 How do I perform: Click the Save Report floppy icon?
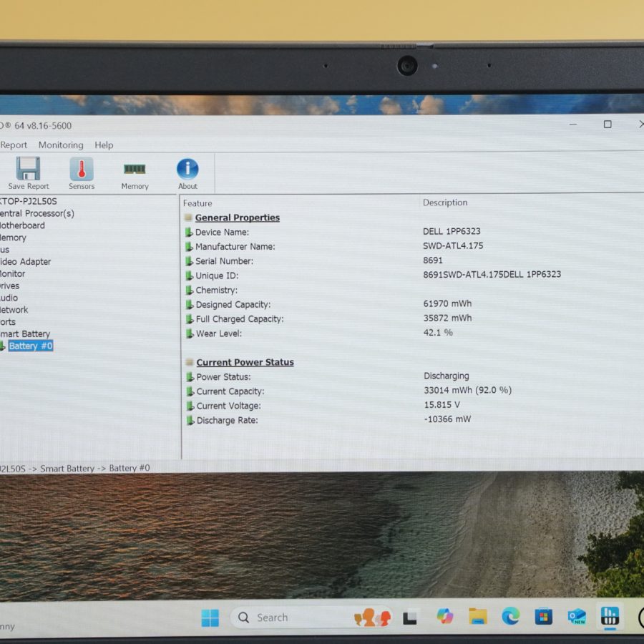tap(28, 168)
